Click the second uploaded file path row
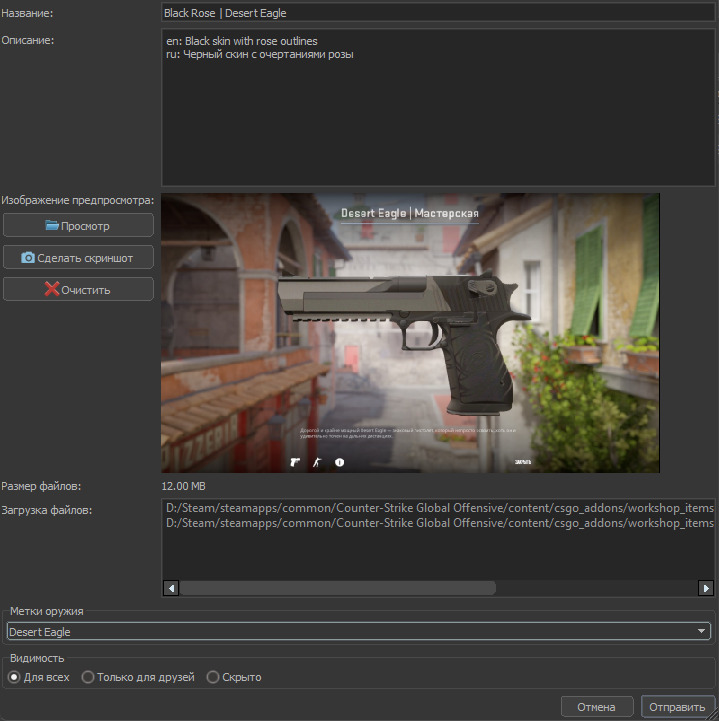This screenshot has width=719, height=721. [x=439, y=523]
